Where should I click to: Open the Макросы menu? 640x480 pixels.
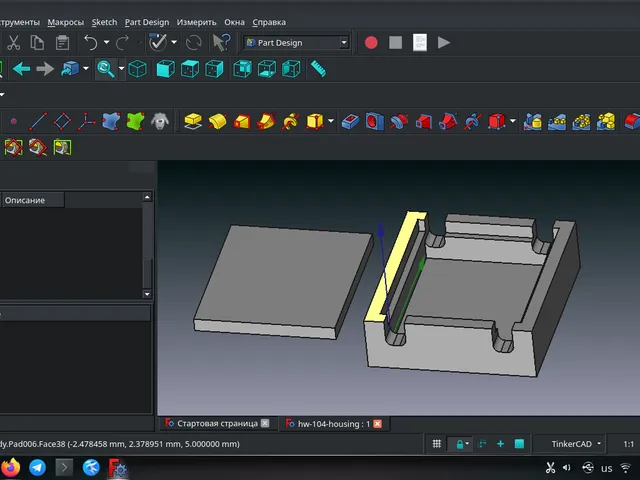(x=66, y=22)
